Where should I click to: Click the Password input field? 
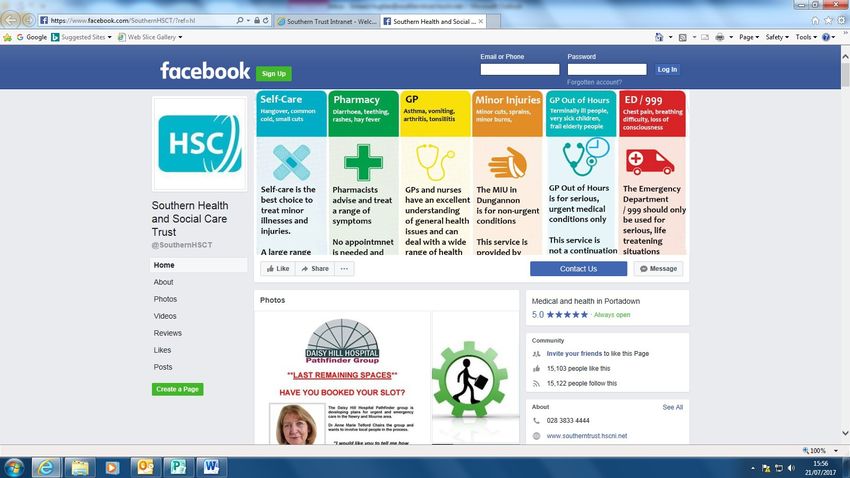[x=607, y=69]
